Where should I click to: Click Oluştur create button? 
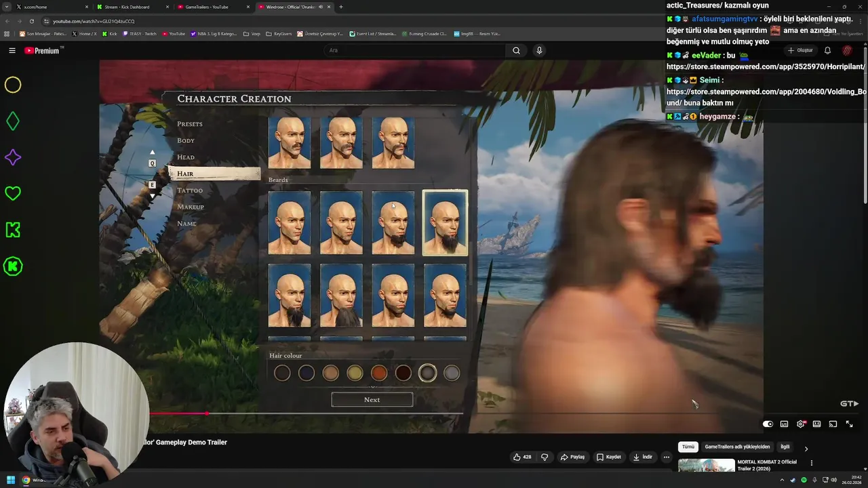(800, 50)
